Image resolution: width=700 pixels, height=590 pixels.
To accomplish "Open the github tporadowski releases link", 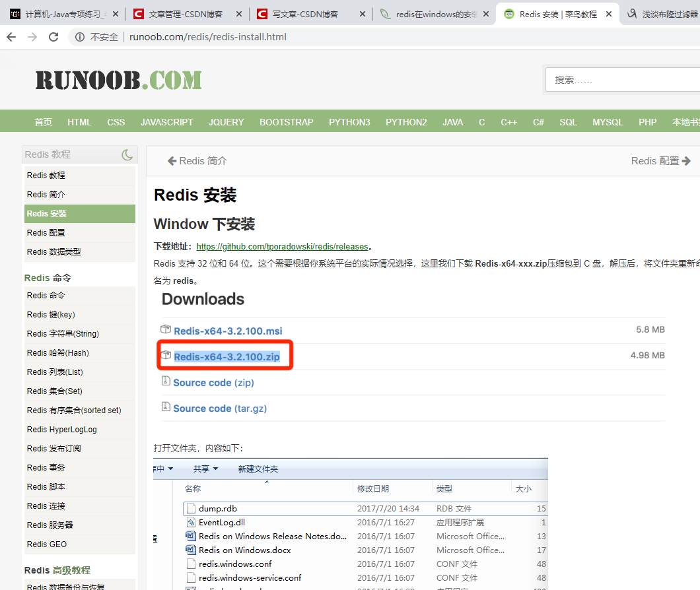I will click(x=282, y=246).
